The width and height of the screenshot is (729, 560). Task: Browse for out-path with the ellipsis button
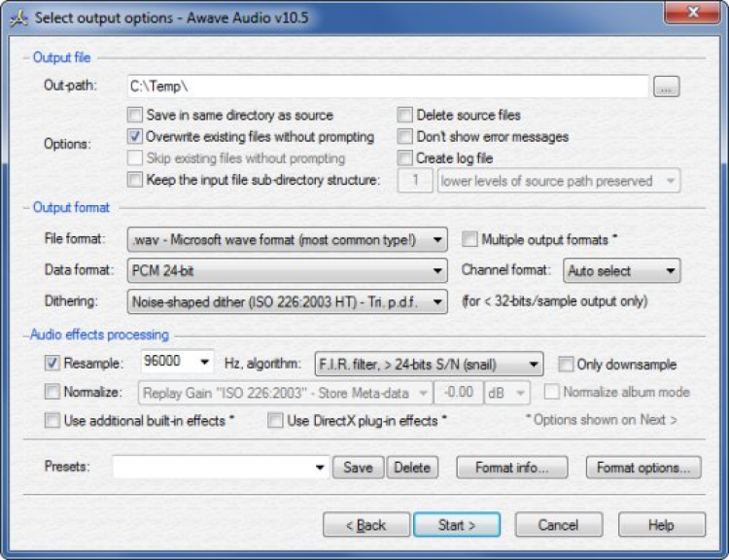point(666,87)
